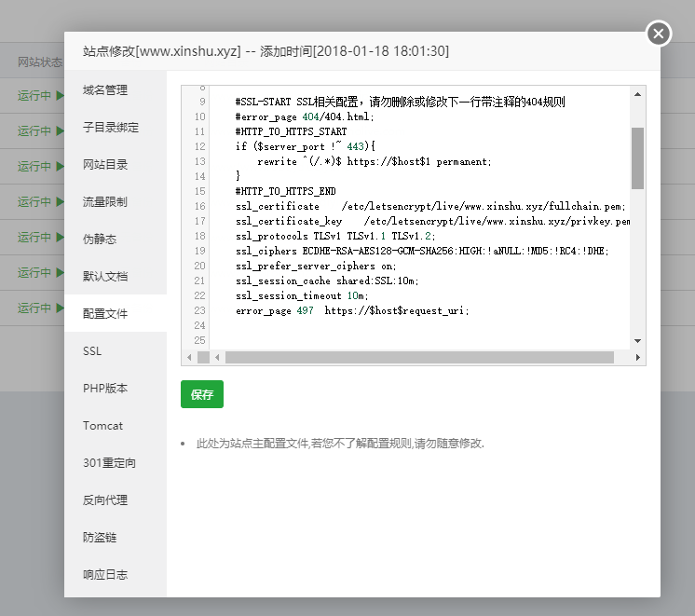Screen dimensions: 695x616
Task: Click the ssl_prefer_server_ciphers line 20
Action: pyautogui.click(x=316, y=266)
